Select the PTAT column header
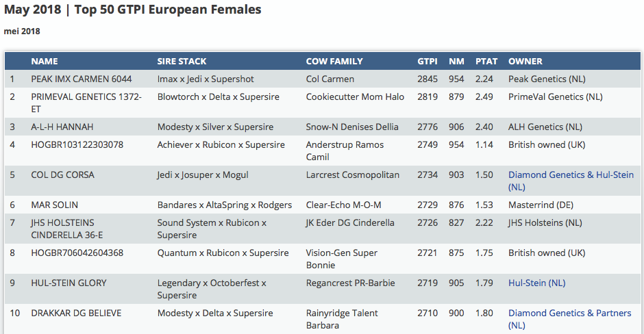Image resolution: width=644 pixels, height=334 pixels. click(x=486, y=62)
